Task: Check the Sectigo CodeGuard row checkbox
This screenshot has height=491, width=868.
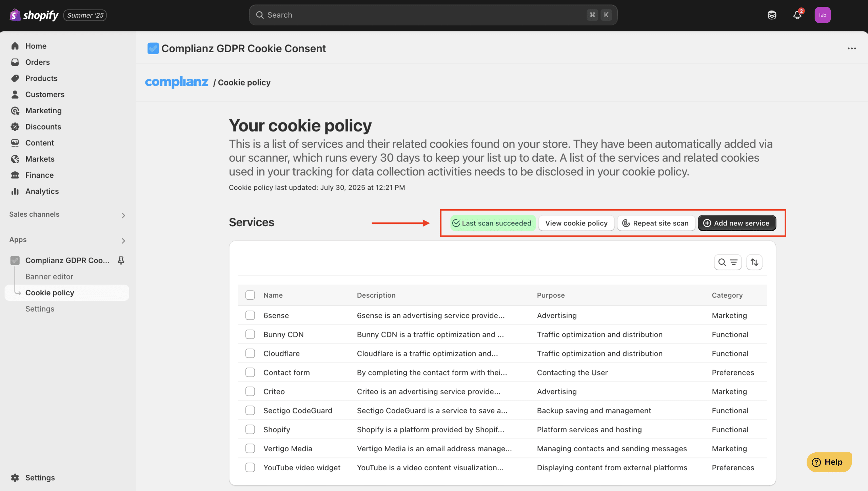Action: pos(250,410)
